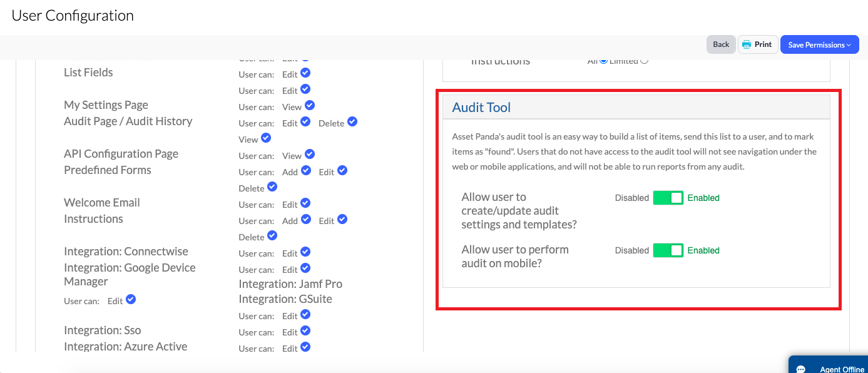This screenshot has height=373, width=868.
Task: Click 'Allow user to perform audit on mobile?' label
Action: click(515, 257)
